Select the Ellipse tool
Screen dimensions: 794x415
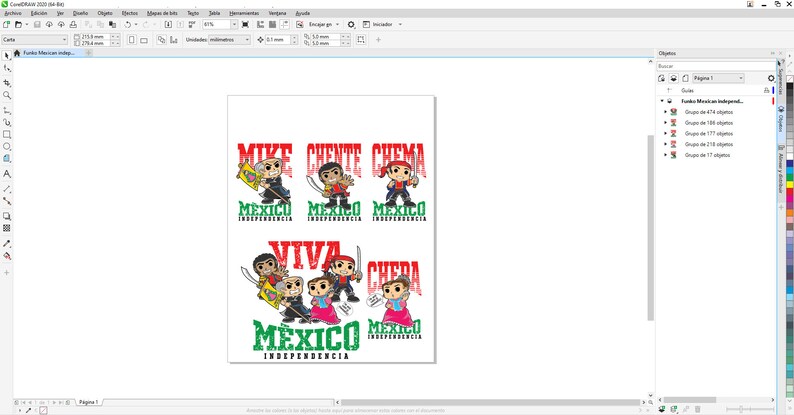point(7,147)
